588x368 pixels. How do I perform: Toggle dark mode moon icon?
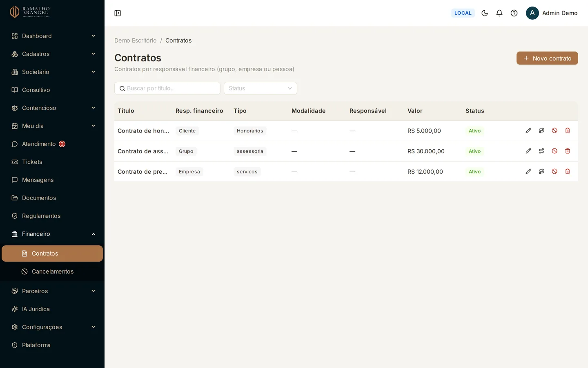click(x=485, y=13)
